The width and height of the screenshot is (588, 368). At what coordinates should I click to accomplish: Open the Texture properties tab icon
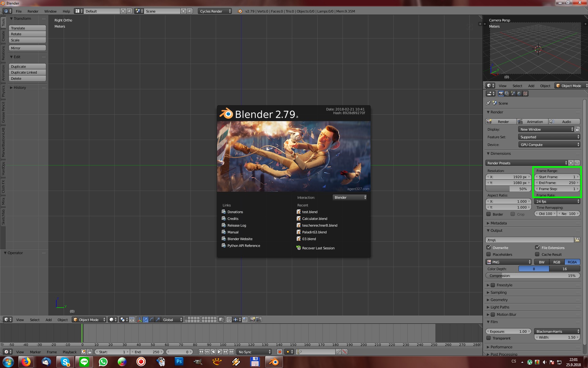(525, 94)
